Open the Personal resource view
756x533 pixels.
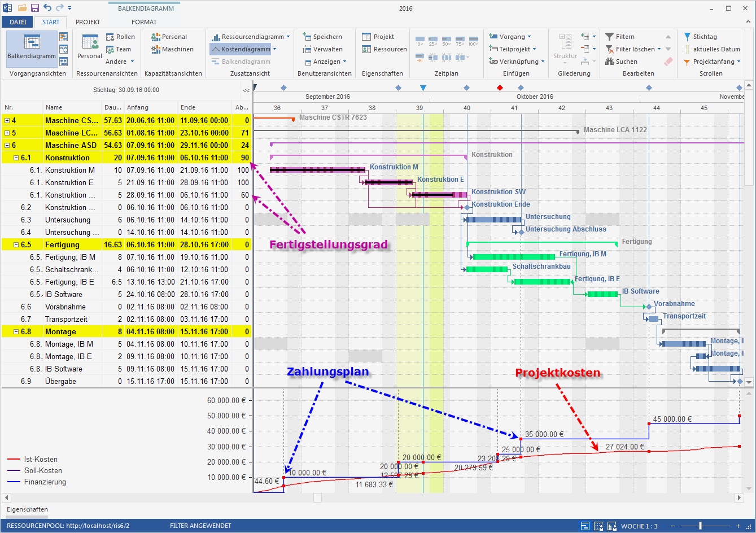pos(90,47)
